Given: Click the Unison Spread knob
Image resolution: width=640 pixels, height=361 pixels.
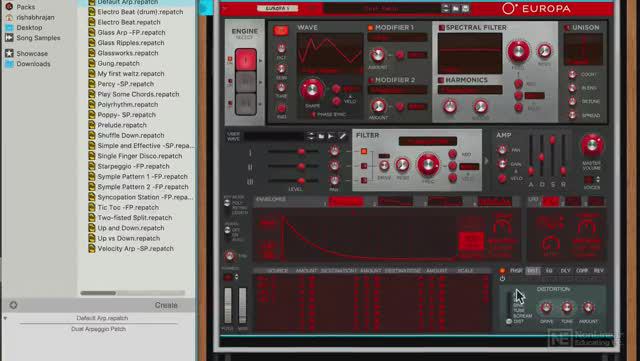Looking at the screenshot, I should click(x=572, y=115).
